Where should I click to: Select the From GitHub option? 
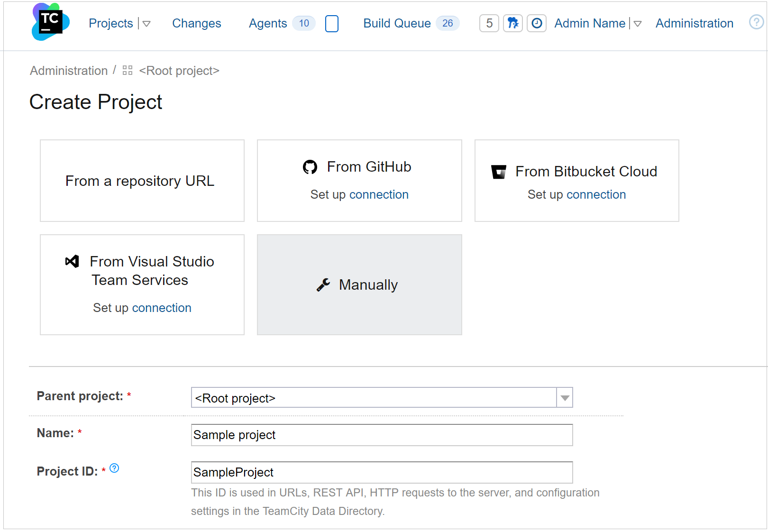tap(359, 181)
